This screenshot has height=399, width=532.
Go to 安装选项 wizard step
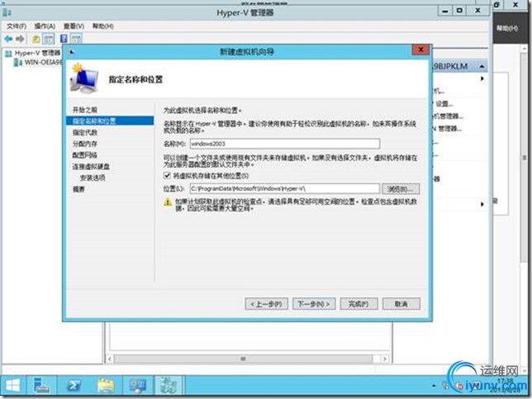click(x=93, y=178)
